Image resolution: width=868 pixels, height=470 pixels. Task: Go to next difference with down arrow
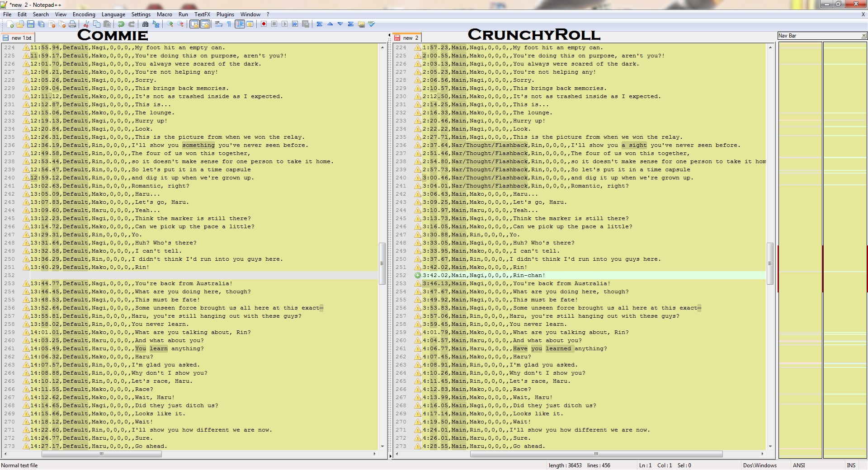(x=340, y=24)
